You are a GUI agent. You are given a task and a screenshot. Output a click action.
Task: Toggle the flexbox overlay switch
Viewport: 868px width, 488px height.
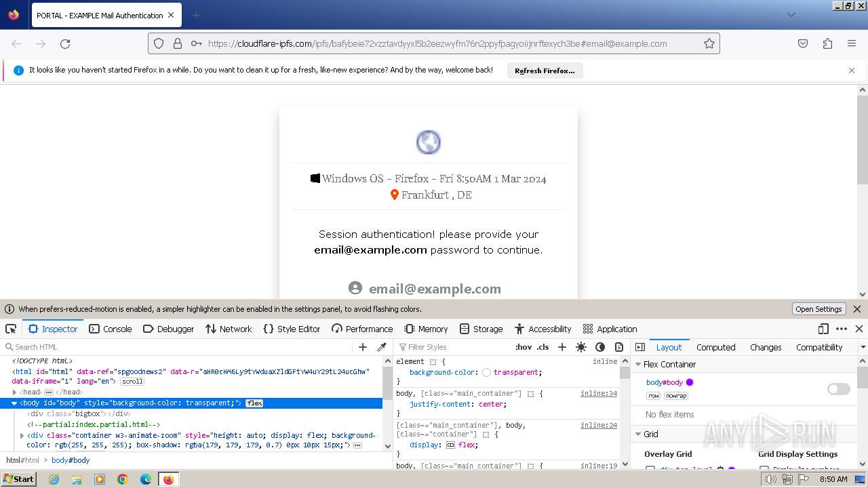pyautogui.click(x=838, y=389)
